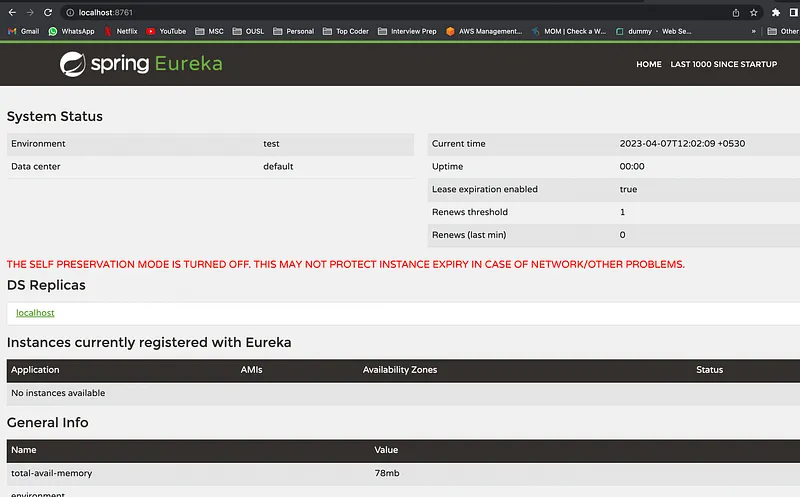Open the Gmail bookmark
The height and width of the screenshot is (497, 800).
(23, 31)
